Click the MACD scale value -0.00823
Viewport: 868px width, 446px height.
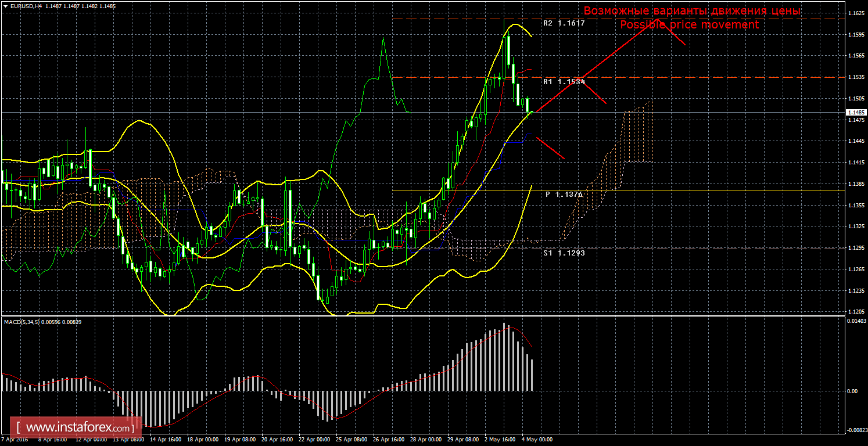[x=856, y=430]
